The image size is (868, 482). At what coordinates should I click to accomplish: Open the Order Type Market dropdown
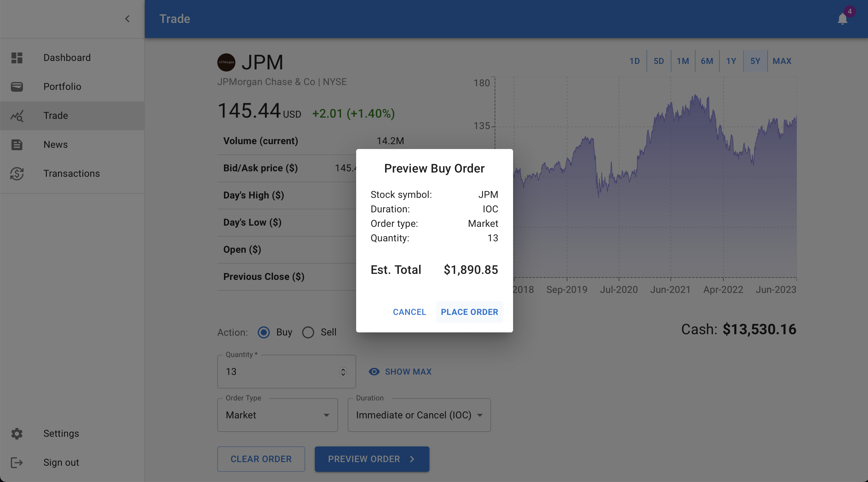277,415
